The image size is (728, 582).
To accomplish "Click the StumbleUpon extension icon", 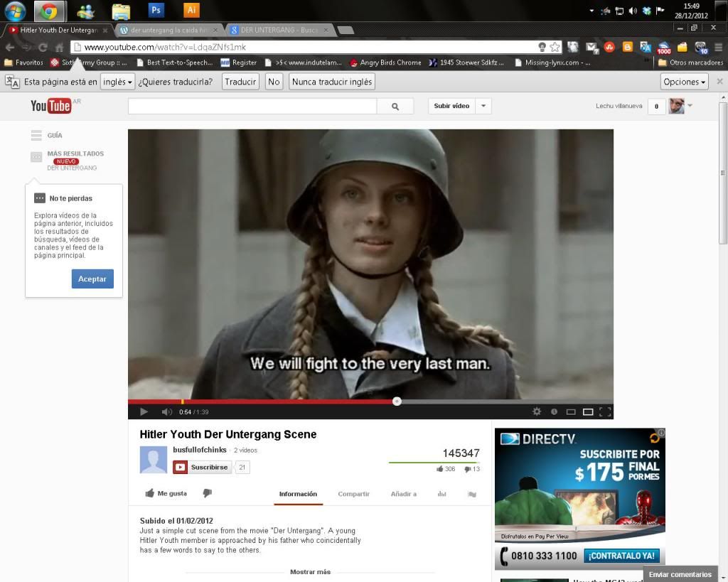I will [x=609, y=47].
